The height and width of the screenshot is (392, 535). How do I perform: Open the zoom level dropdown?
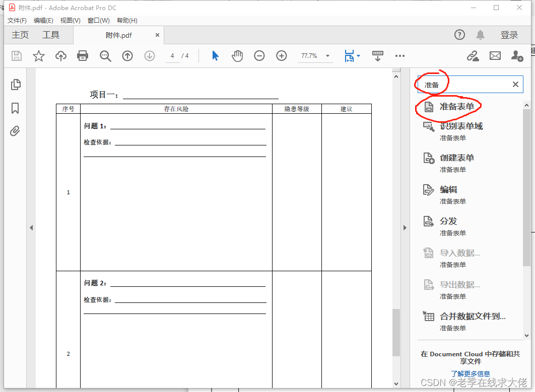coord(327,55)
